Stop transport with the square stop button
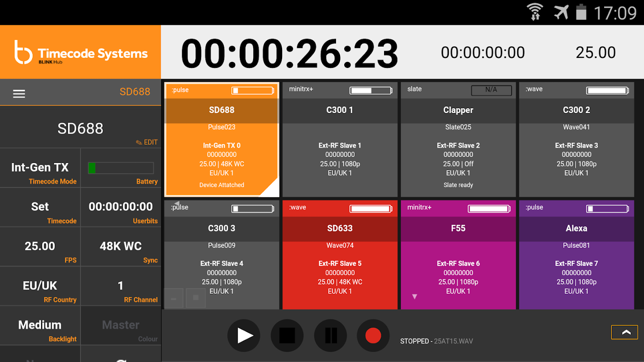644x362 pixels. [x=287, y=335]
